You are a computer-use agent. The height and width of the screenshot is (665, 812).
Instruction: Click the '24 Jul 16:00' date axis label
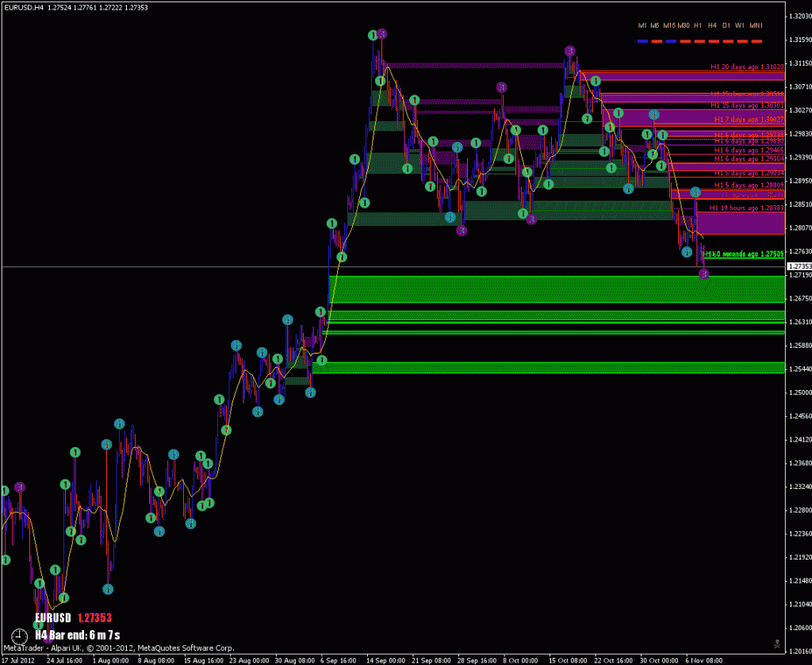(63, 661)
